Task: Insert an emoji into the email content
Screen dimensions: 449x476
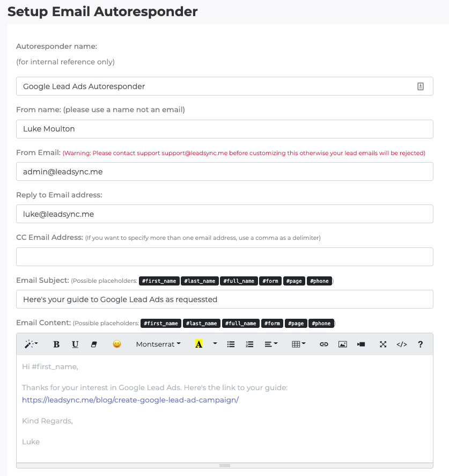Action: (x=116, y=344)
